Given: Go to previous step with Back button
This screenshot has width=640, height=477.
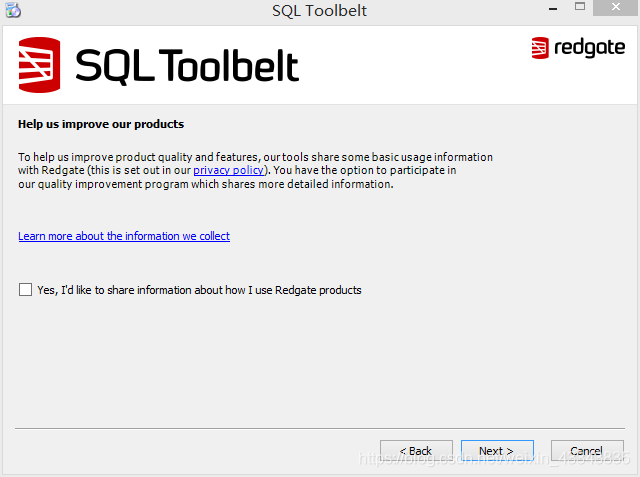Looking at the screenshot, I should click(416, 451).
